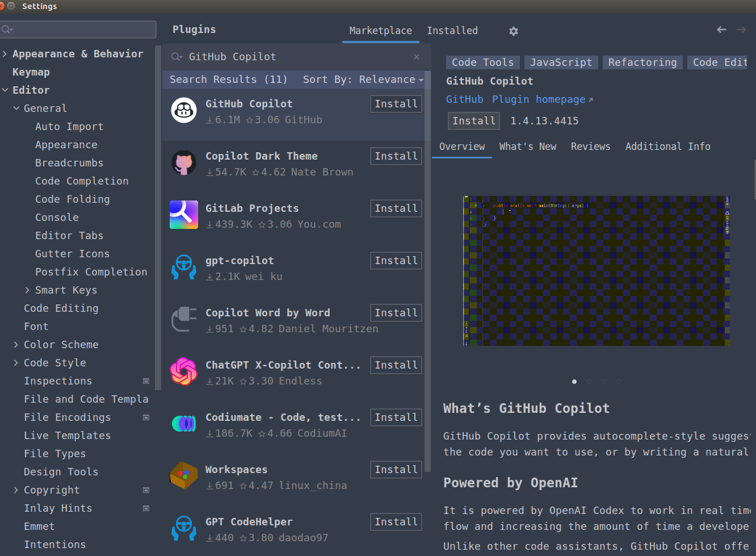This screenshot has height=556, width=756.
Task: Collapse the General subsection
Action: pyautogui.click(x=16, y=108)
